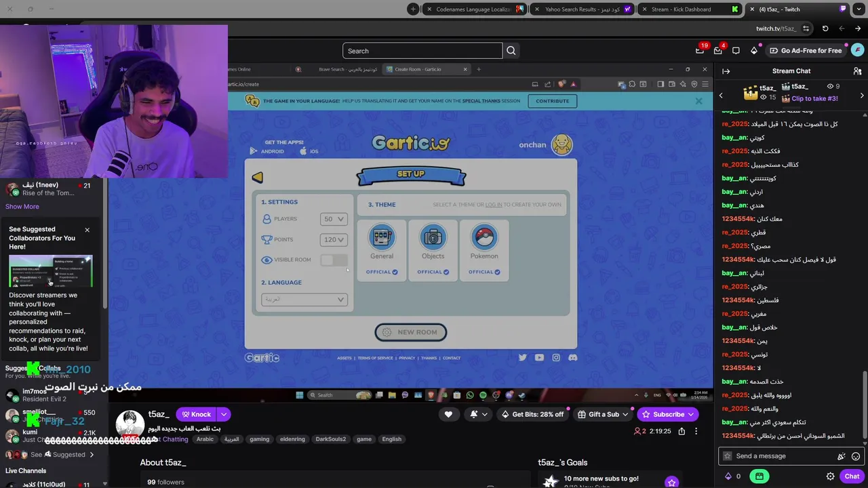Open Spotify icon in streamed taskbar
The image size is (868, 488).
click(483, 395)
